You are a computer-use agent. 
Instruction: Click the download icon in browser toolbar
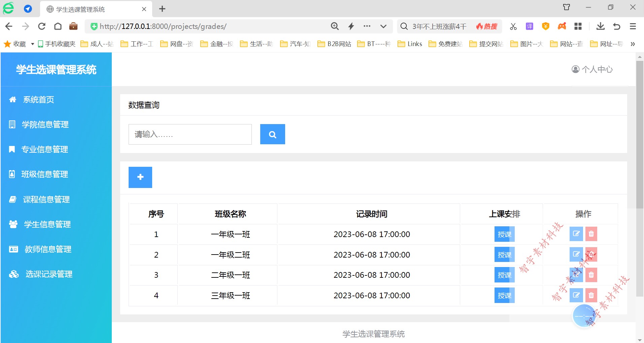coord(600,26)
